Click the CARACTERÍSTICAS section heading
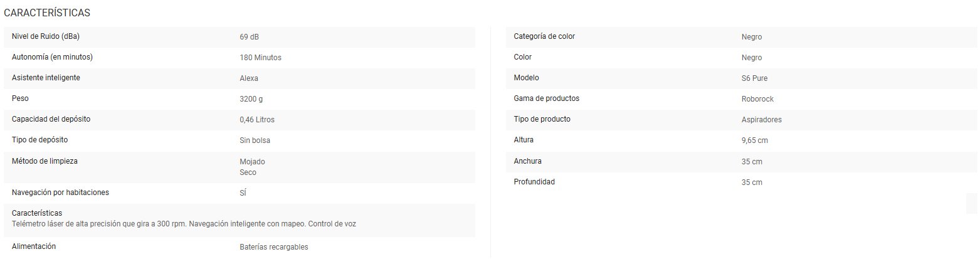This screenshot has height=259, width=980. coord(47,13)
